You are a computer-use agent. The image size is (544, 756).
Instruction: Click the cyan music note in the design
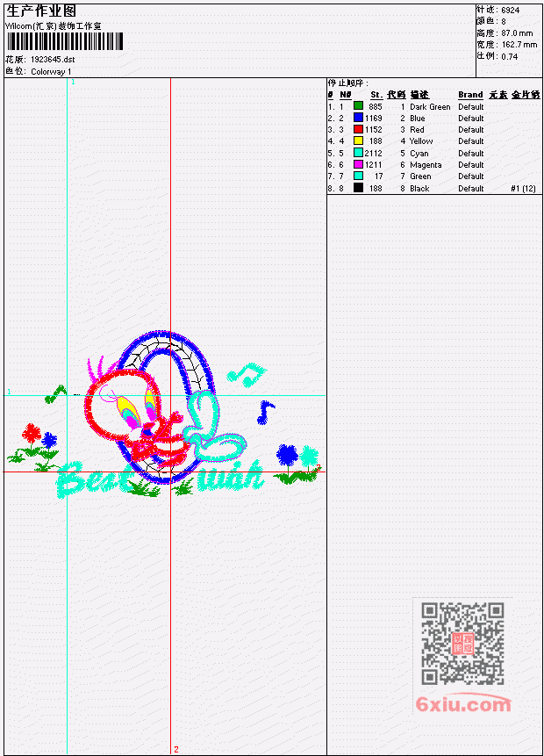pos(247,374)
